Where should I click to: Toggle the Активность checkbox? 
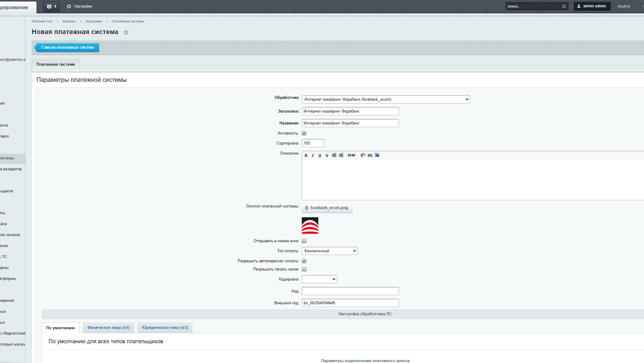pos(304,133)
